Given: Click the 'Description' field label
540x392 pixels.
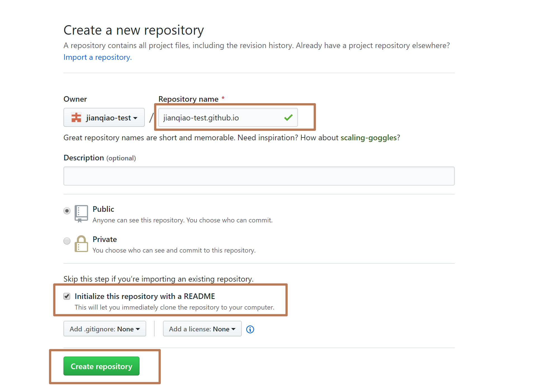Looking at the screenshot, I should tap(84, 158).
